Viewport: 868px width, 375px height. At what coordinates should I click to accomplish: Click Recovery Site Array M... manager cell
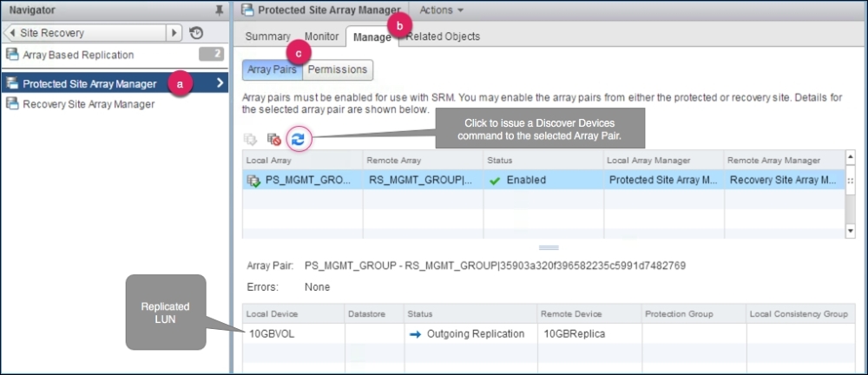click(785, 180)
